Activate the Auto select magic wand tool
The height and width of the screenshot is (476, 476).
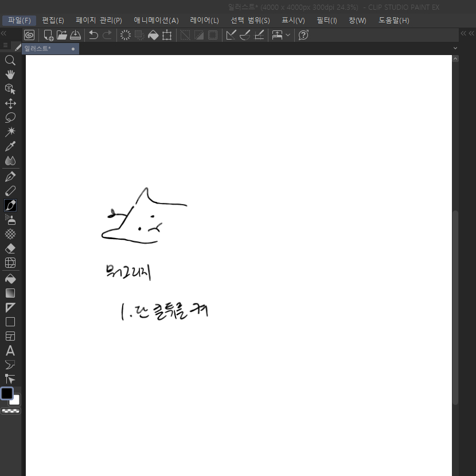[10, 132]
